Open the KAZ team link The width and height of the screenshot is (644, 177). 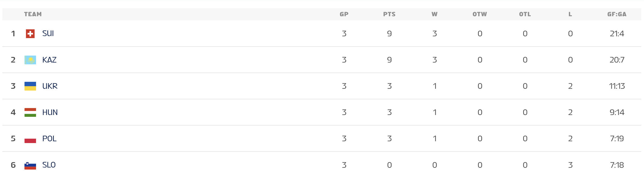pyautogui.click(x=49, y=60)
